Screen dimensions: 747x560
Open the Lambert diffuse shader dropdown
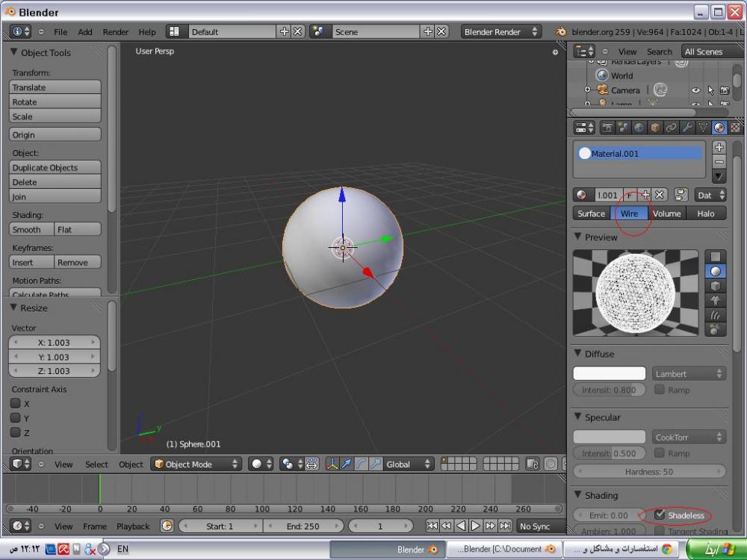689,373
